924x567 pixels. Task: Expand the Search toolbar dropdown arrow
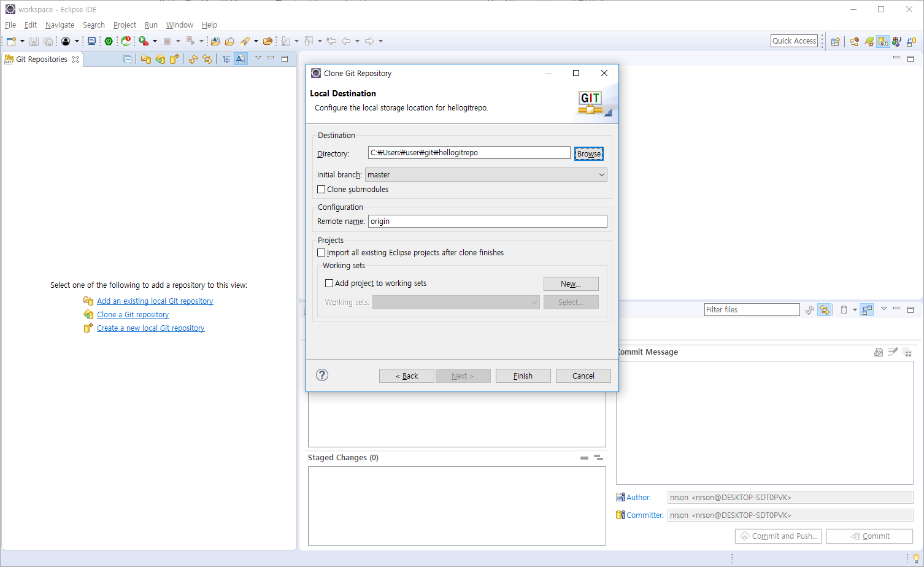pyautogui.click(x=256, y=41)
